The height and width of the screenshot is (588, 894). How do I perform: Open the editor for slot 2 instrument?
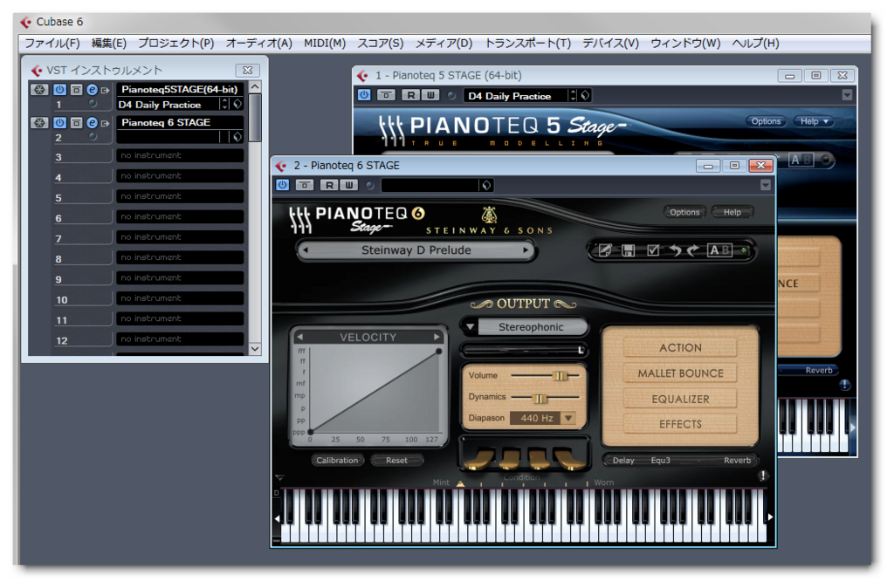click(92, 122)
